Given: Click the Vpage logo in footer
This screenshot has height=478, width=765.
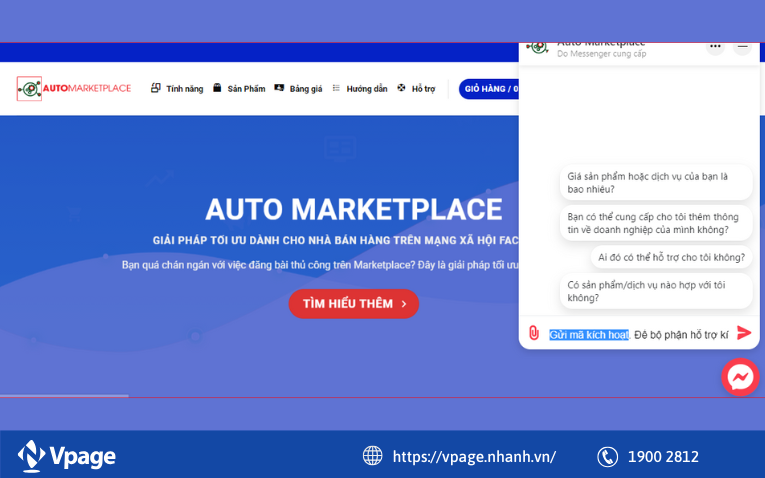Looking at the screenshot, I should (67, 456).
